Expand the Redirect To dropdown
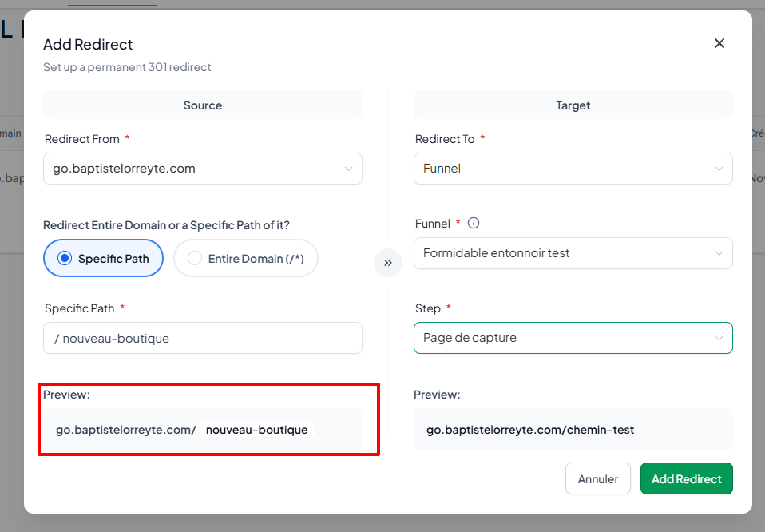This screenshot has height=532, width=765. tap(573, 169)
